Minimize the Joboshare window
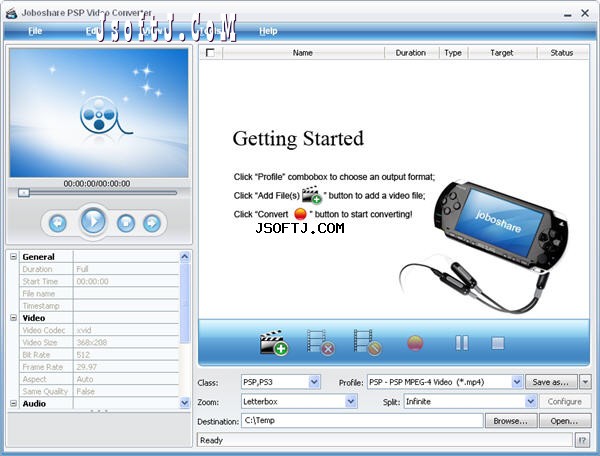This screenshot has height=456, width=600. (568, 14)
